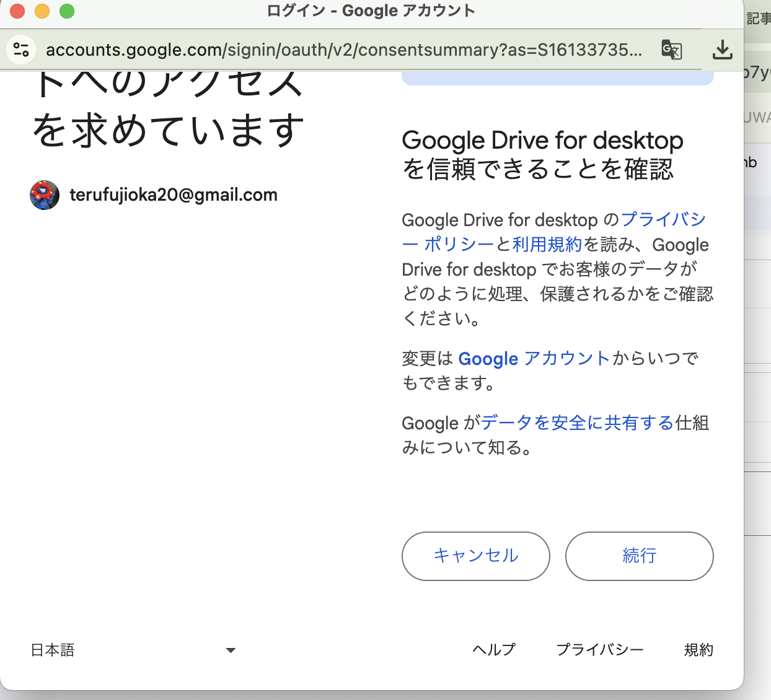
Task: Click the account avatar for terufujioka20@gmail.com
Action: coord(44,195)
